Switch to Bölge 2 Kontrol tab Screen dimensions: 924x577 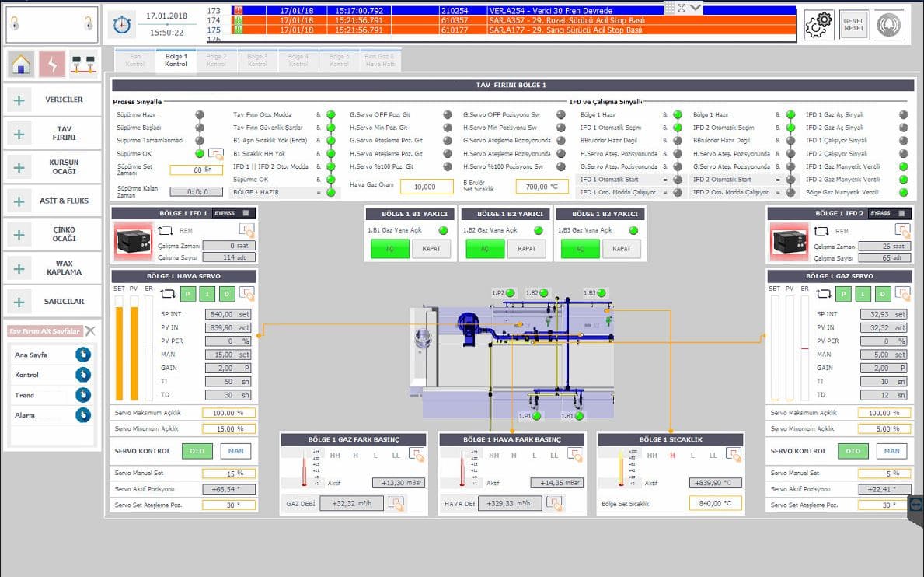216,60
